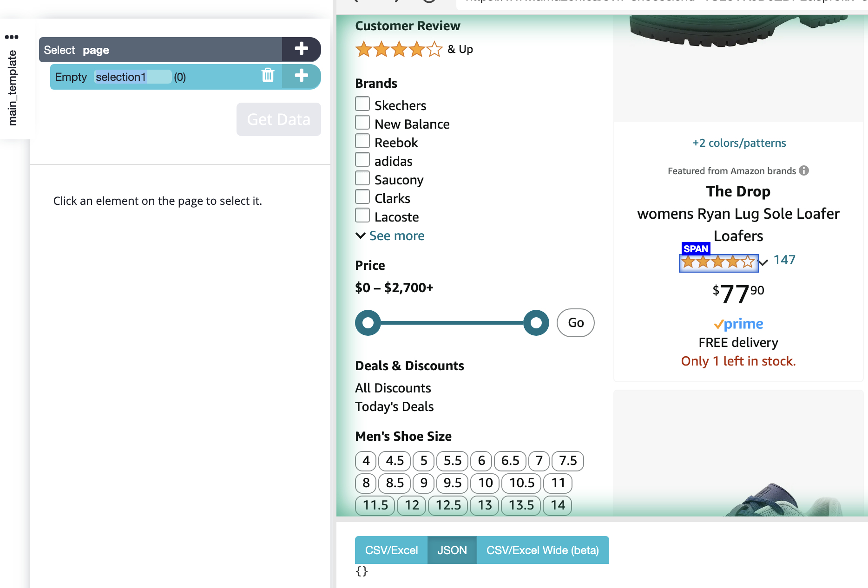The width and height of the screenshot is (868, 588).
Task: Click the Get Data button
Action: (279, 119)
